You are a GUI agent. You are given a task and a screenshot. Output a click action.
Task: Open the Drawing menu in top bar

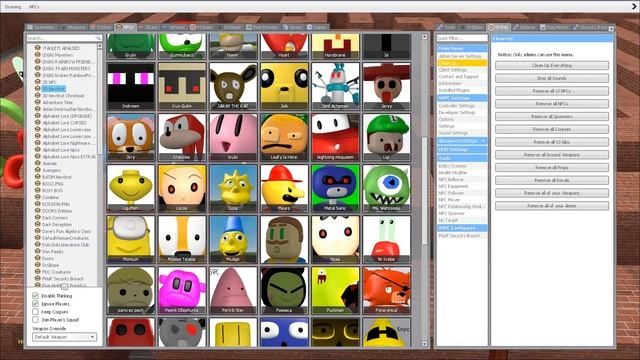13,7
